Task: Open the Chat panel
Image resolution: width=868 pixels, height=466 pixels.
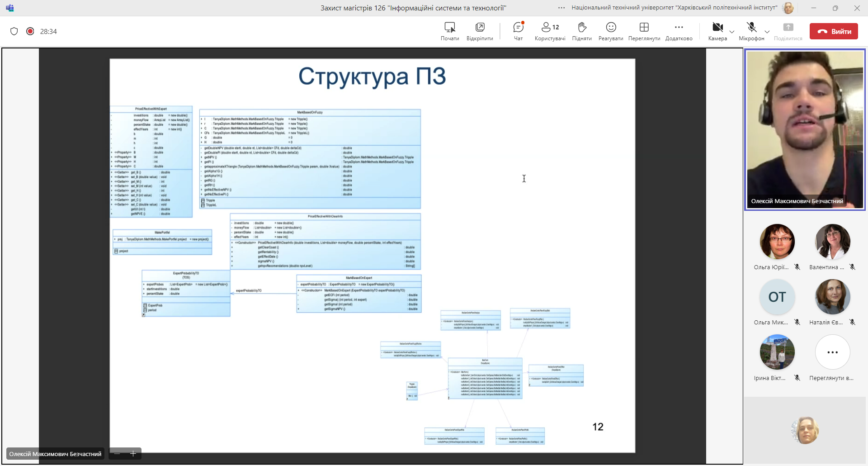Action: coord(518,31)
